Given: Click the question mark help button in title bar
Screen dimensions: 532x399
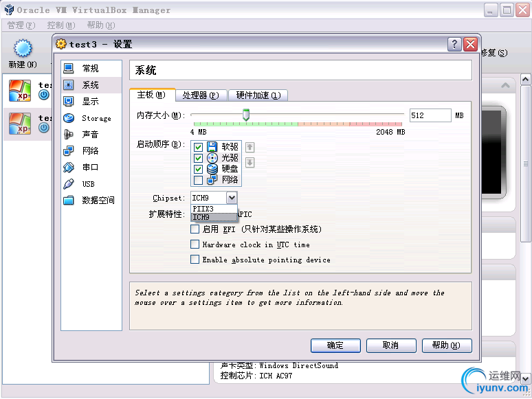Looking at the screenshot, I should (454, 45).
